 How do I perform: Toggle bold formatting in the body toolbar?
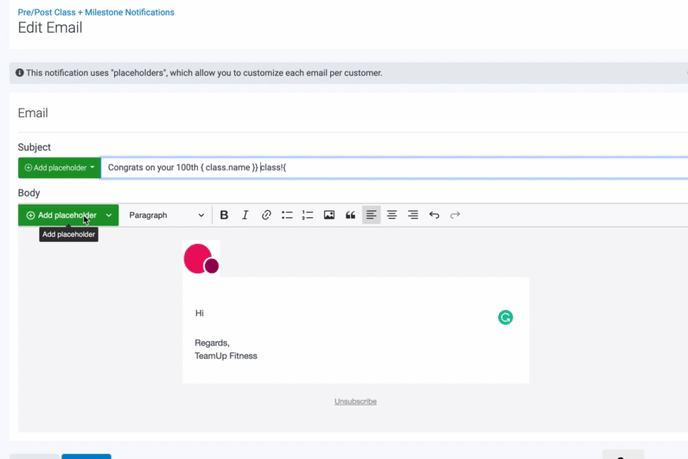pos(224,215)
